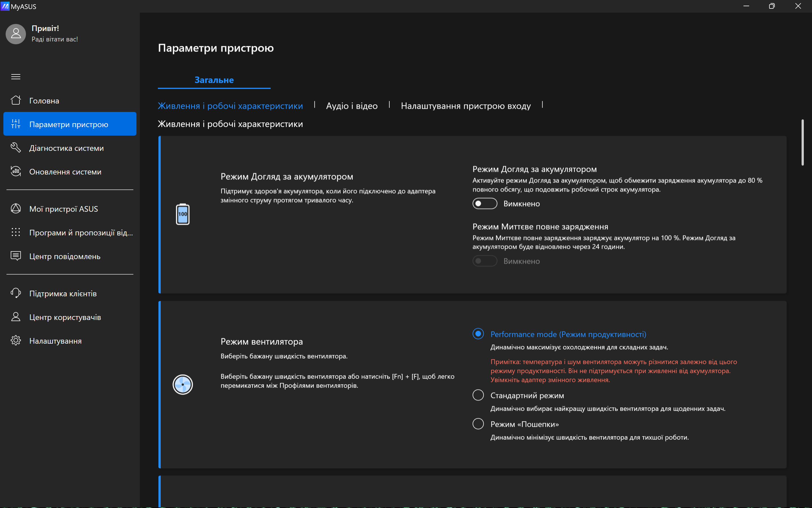Image resolution: width=812 pixels, height=508 pixels.
Task: Click the Мої пристрої ASUS icon
Action: pyautogui.click(x=16, y=209)
